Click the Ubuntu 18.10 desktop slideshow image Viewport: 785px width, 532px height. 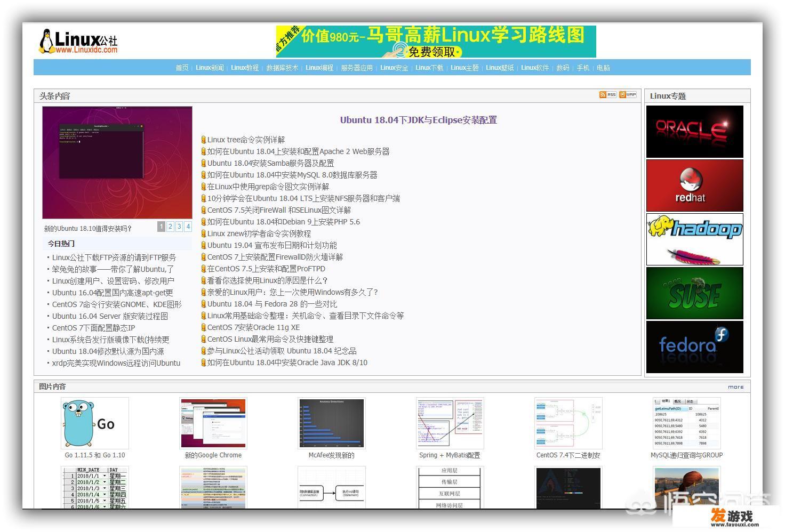click(117, 163)
